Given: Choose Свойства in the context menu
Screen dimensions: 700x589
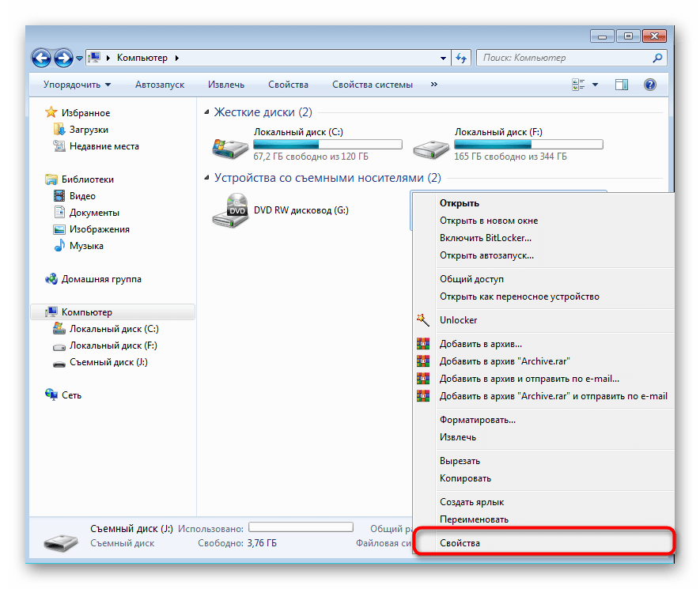Looking at the screenshot, I should (x=460, y=543).
